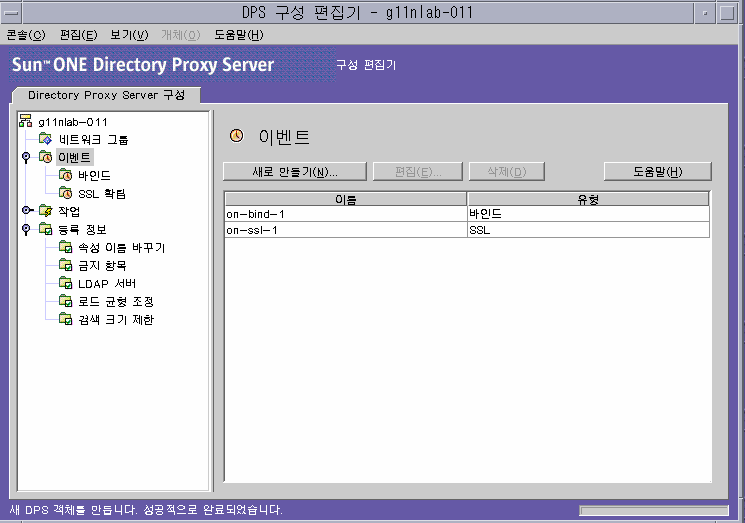Click the LDAP 서버 folder icon

[65, 283]
